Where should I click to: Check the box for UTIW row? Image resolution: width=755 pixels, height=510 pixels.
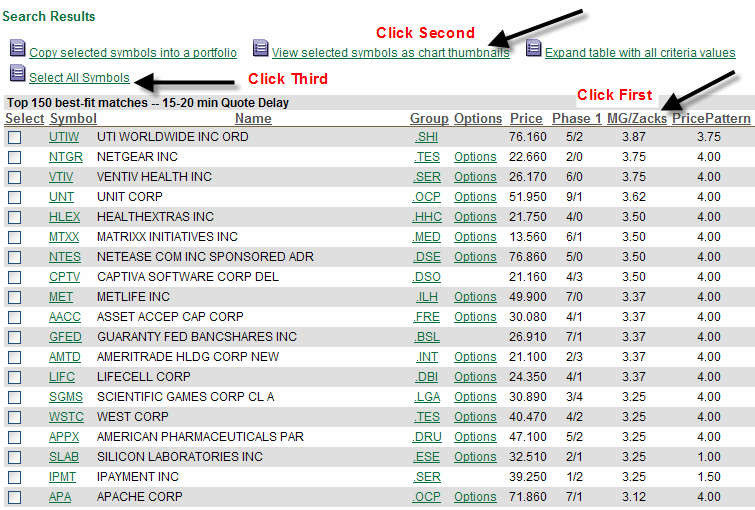click(x=14, y=137)
